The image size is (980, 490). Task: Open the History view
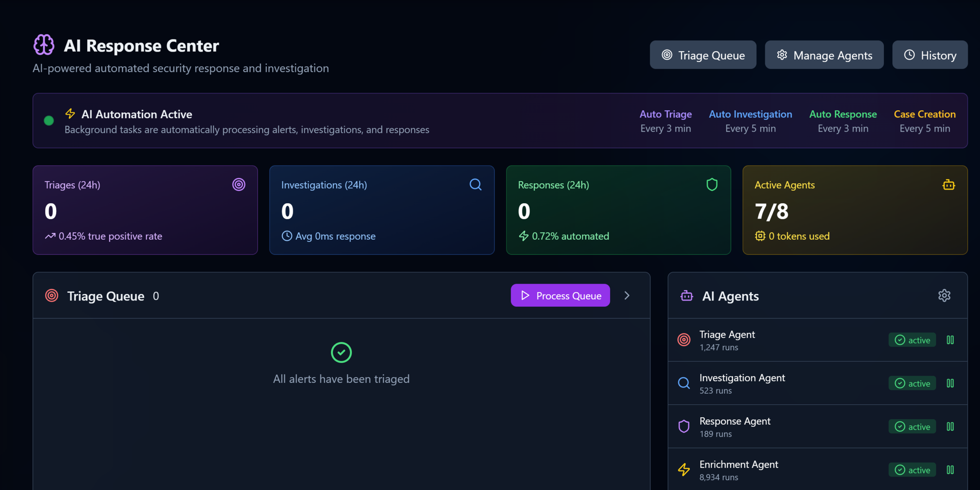[x=929, y=55]
